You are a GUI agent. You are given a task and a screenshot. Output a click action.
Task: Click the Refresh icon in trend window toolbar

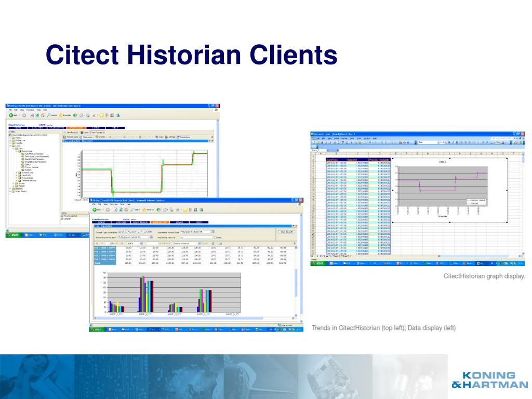tap(37, 115)
